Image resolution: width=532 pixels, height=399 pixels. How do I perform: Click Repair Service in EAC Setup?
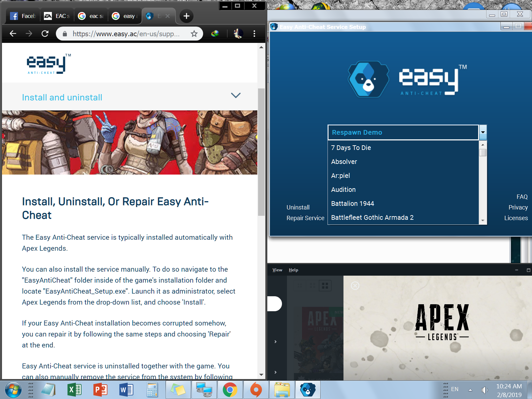305,218
